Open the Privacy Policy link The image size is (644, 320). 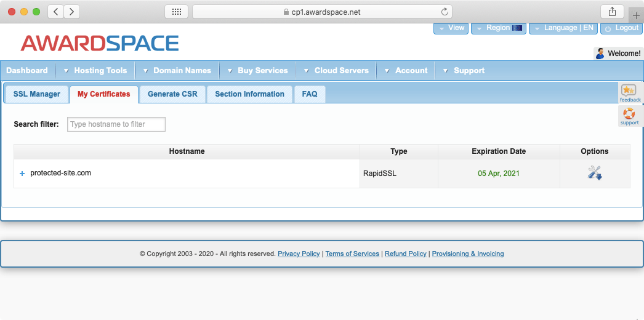pos(299,254)
